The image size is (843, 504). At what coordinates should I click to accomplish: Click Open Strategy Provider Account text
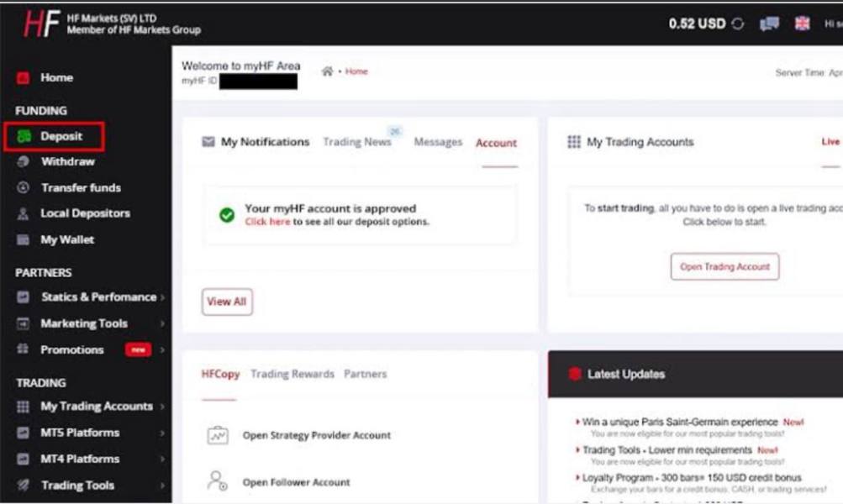click(317, 435)
